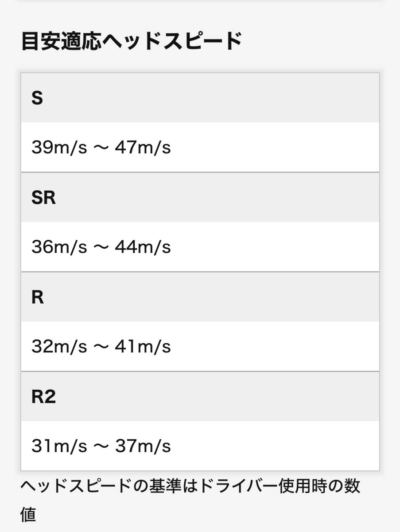
Task: Click the tilde between 39m/s and 47m/s
Action: [101, 148]
